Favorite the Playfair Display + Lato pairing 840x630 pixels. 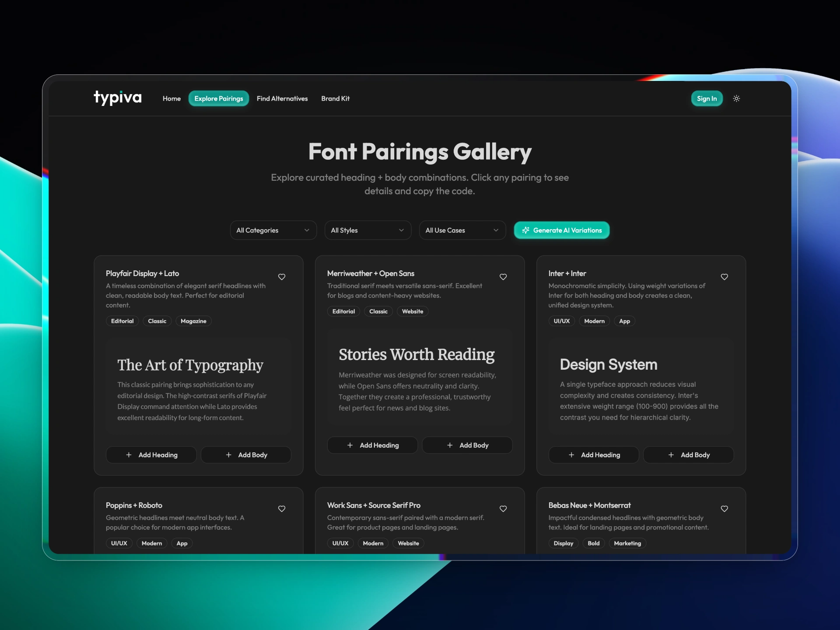coord(281,277)
